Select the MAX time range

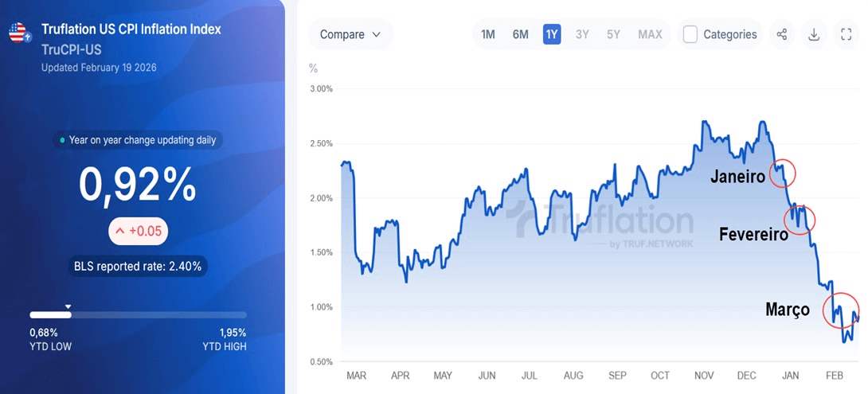tap(650, 34)
